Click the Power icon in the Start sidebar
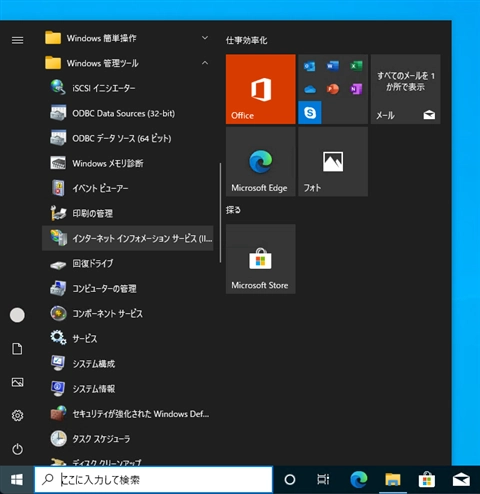Screen dimensions: 480x494 tap(17, 449)
